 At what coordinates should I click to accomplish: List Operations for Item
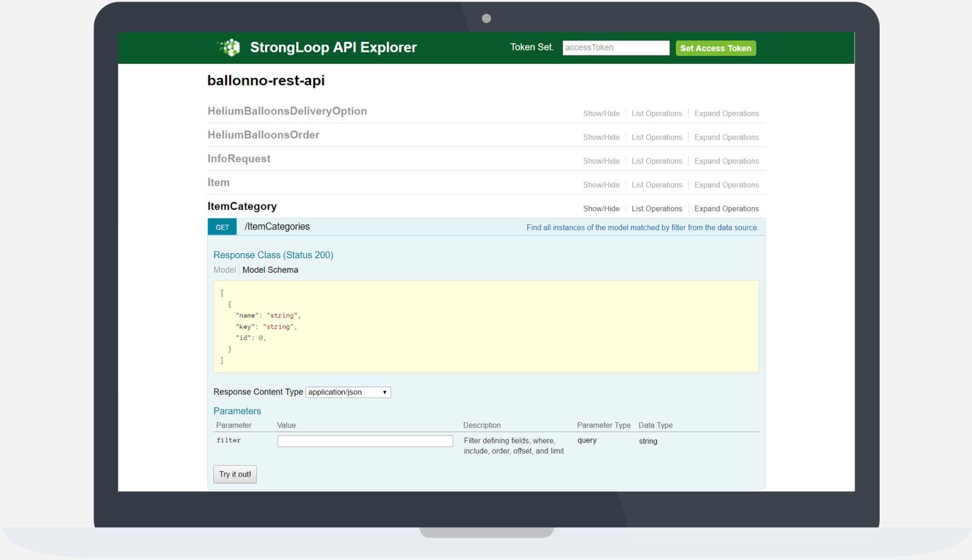pyautogui.click(x=657, y=185)
